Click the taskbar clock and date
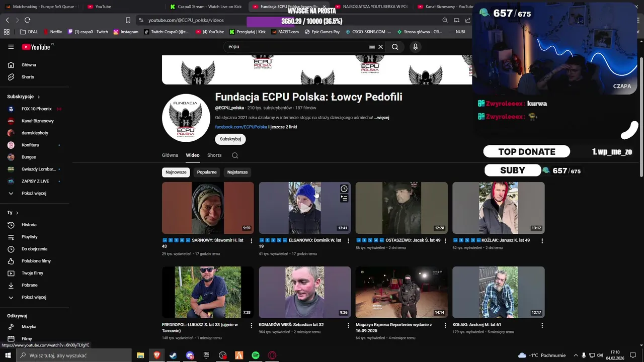 tap(614, 355)
